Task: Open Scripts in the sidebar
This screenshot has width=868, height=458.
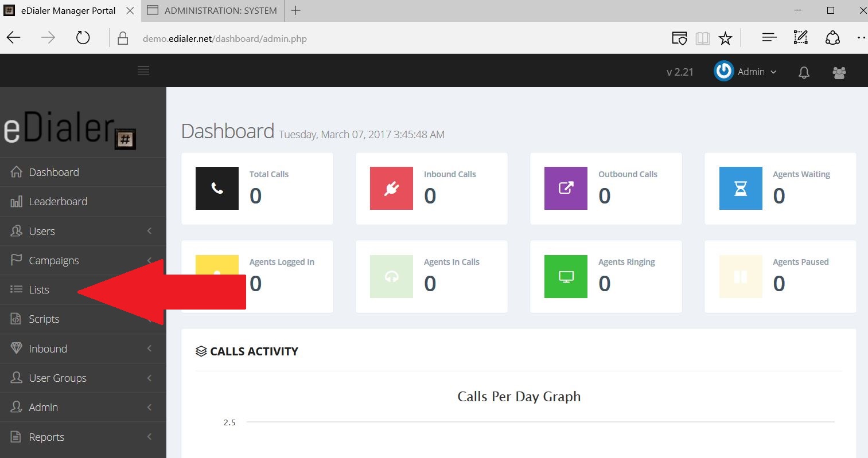Action: pyautogui.click(x=83, y=319)
